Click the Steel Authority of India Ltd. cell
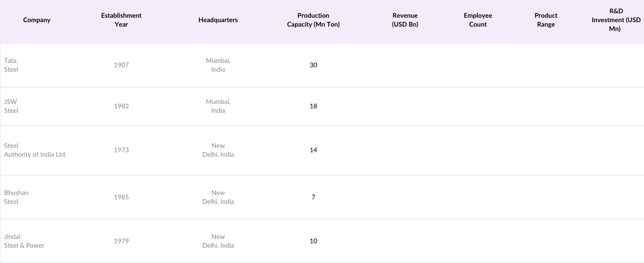The height and width of the screenshot is (263, 644). pyautogui.click(x=35, y=150)
